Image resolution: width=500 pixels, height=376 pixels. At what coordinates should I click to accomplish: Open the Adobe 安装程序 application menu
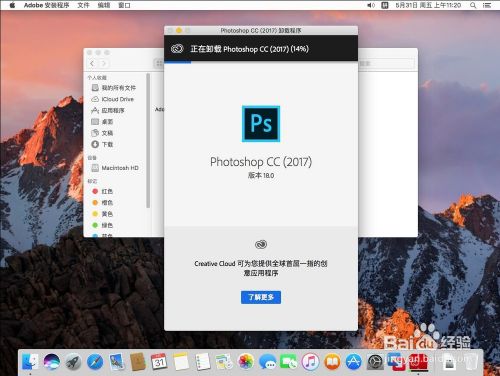coord(46,5)
